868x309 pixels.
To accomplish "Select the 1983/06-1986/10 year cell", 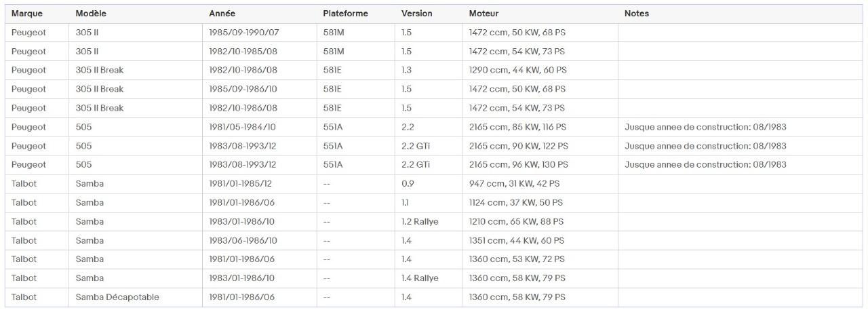I will pos(243,240).
